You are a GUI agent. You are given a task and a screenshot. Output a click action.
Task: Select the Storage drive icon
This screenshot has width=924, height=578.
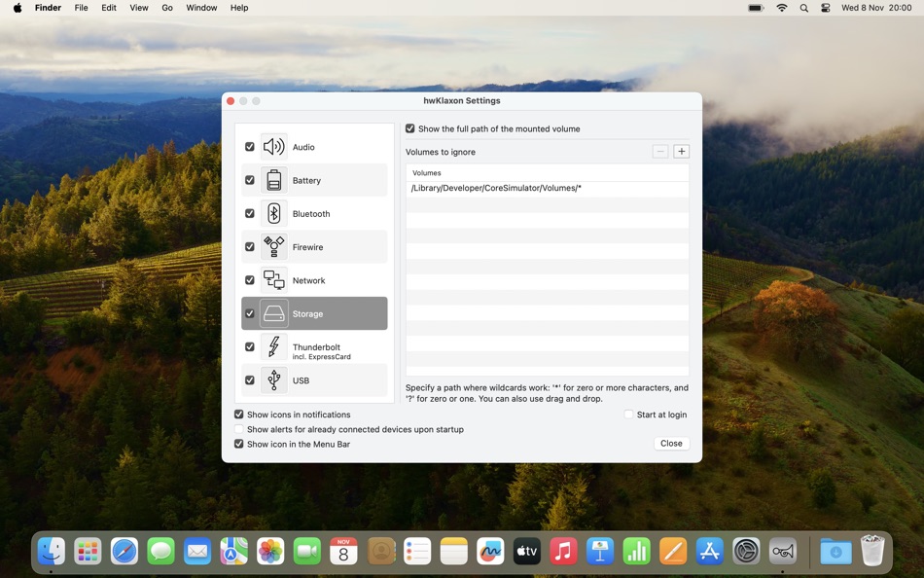pos(274,313)
